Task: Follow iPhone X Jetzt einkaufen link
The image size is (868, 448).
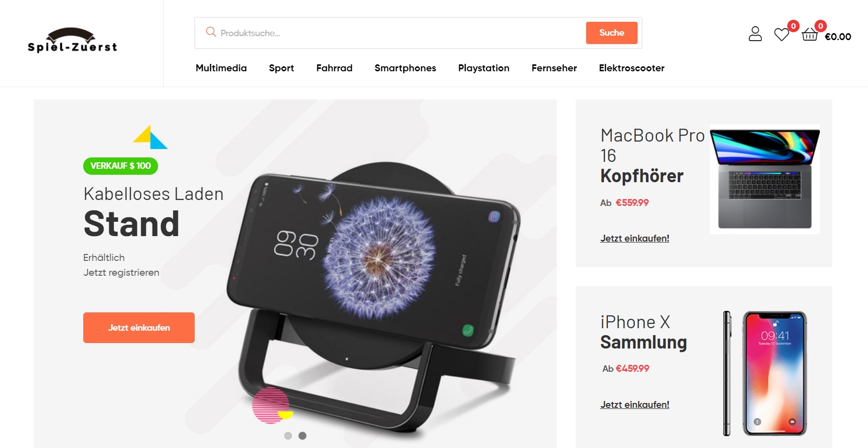Action: 635,404
